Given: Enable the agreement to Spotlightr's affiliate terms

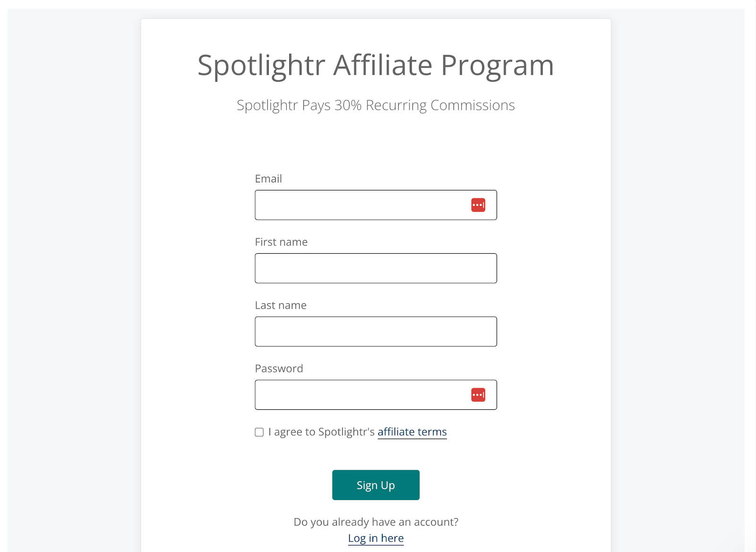Looking at the screenshot, I should tap(258, 431).
